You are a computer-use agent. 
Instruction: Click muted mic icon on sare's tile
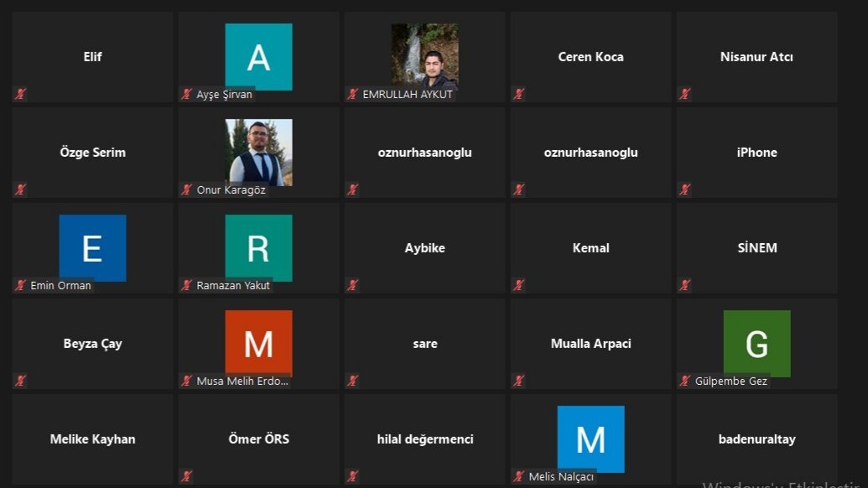[x=352, y=381]
